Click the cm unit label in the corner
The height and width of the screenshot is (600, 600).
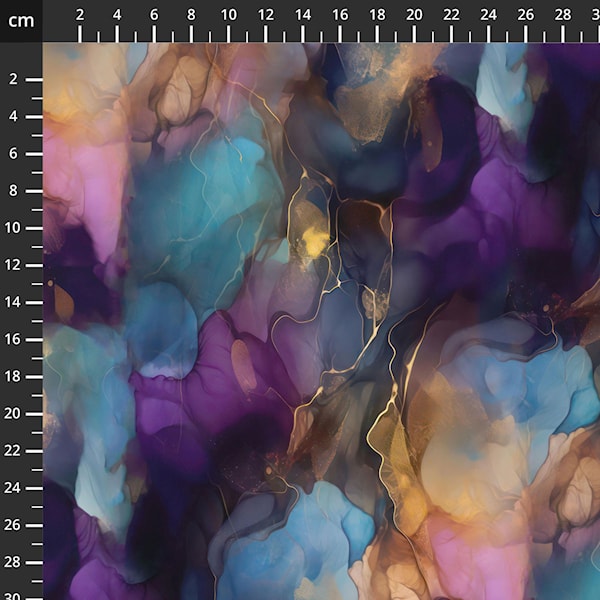[20, 19]
